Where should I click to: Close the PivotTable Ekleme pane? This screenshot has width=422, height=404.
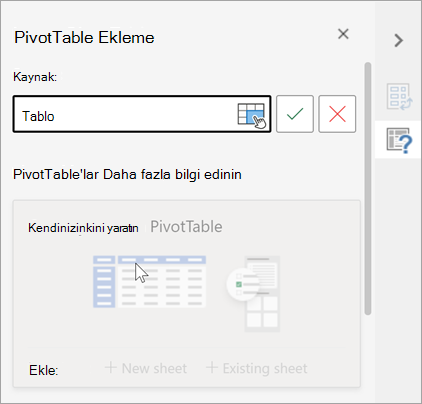coord(343,34)
